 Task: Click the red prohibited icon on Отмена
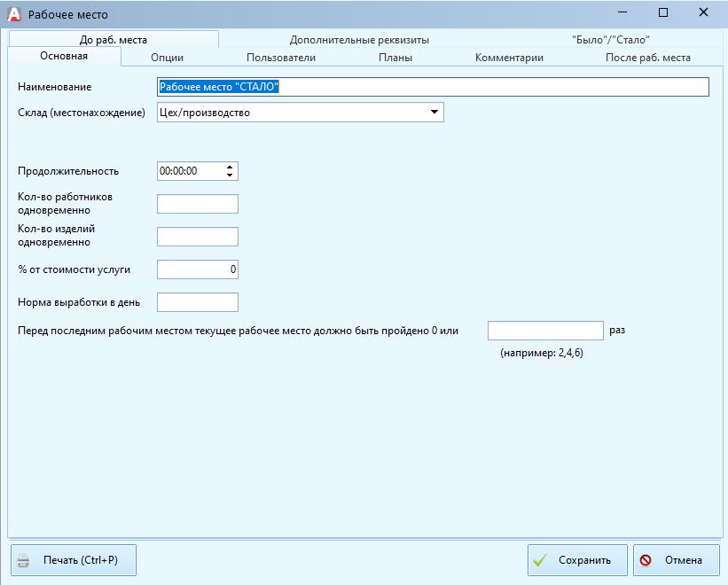pos(646,560)
